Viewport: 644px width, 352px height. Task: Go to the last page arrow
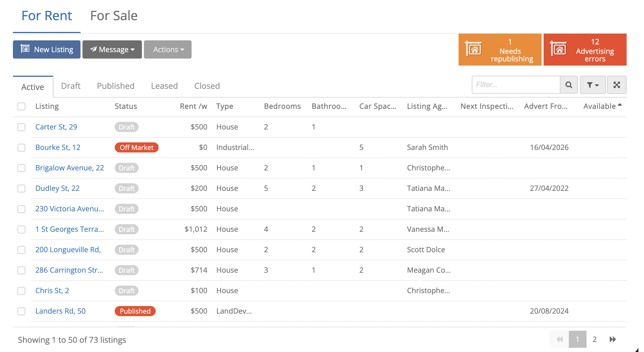tap(613, 339)
